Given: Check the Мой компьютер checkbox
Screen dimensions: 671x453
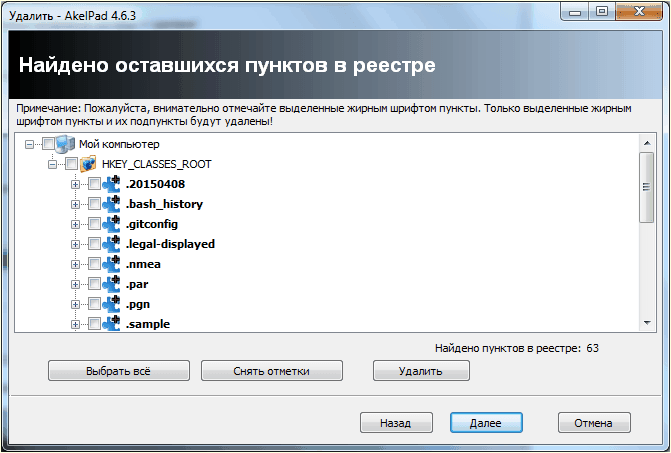Looking at the screenshot, I should click(x=48, y=144).
